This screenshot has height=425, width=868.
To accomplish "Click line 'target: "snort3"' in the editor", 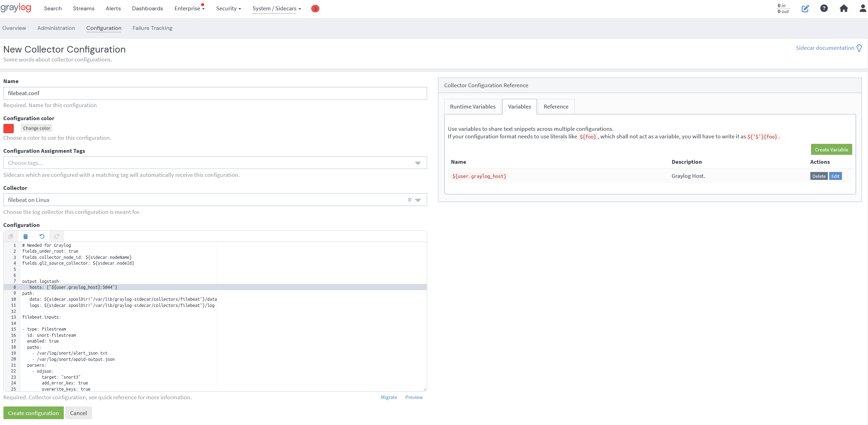I will (61, 377).
